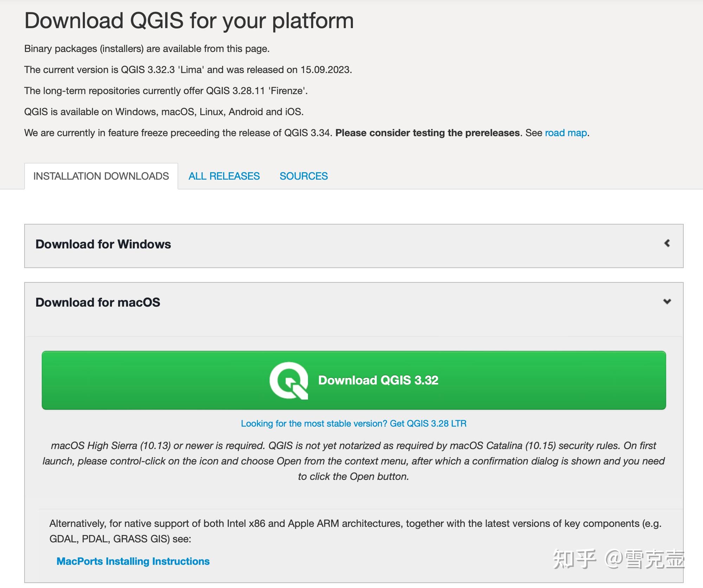Viewport: 703px width, 588px height.
Task: Click the QGIS logo on the green download button
Action: tap(289, 381)
